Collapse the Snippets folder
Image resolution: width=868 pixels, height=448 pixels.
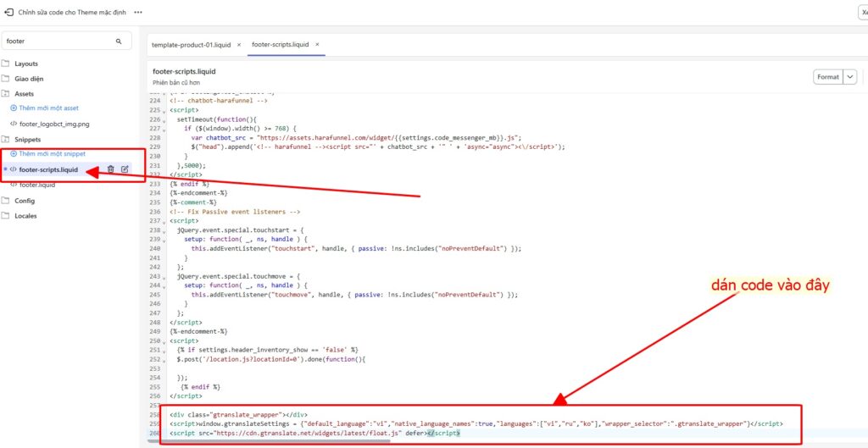[x=27, y=139]
